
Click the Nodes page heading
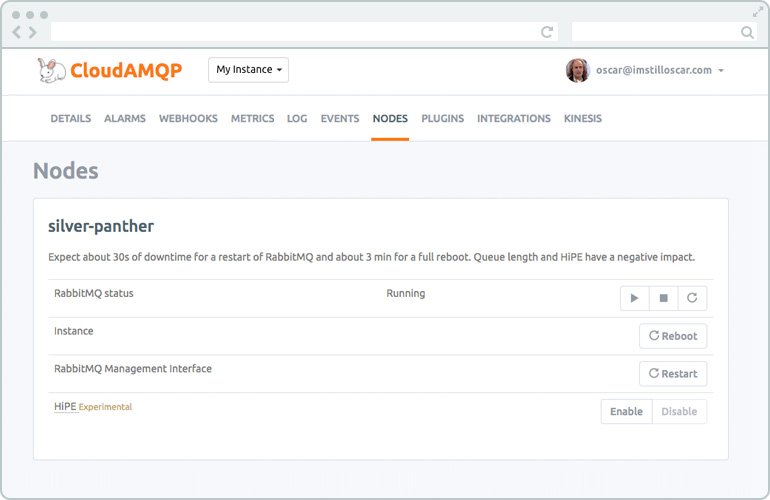click(66, 171)
